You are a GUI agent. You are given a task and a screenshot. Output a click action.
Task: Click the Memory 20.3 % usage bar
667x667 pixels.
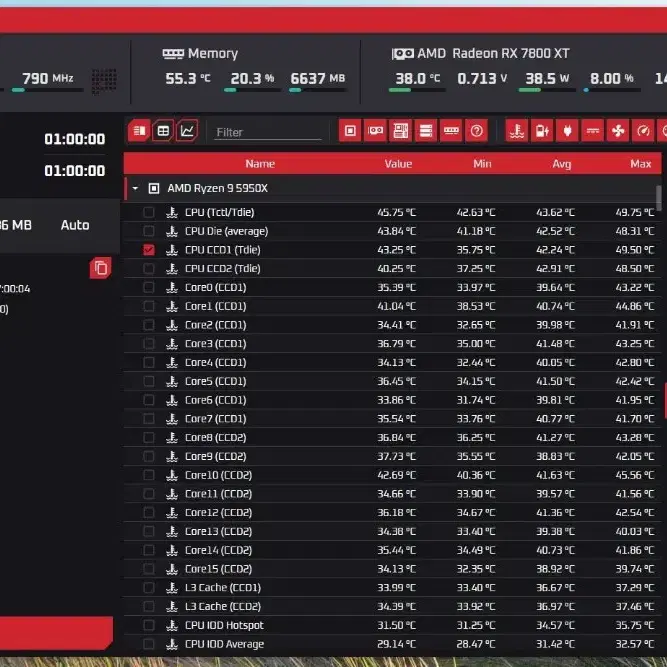[252, 90]
